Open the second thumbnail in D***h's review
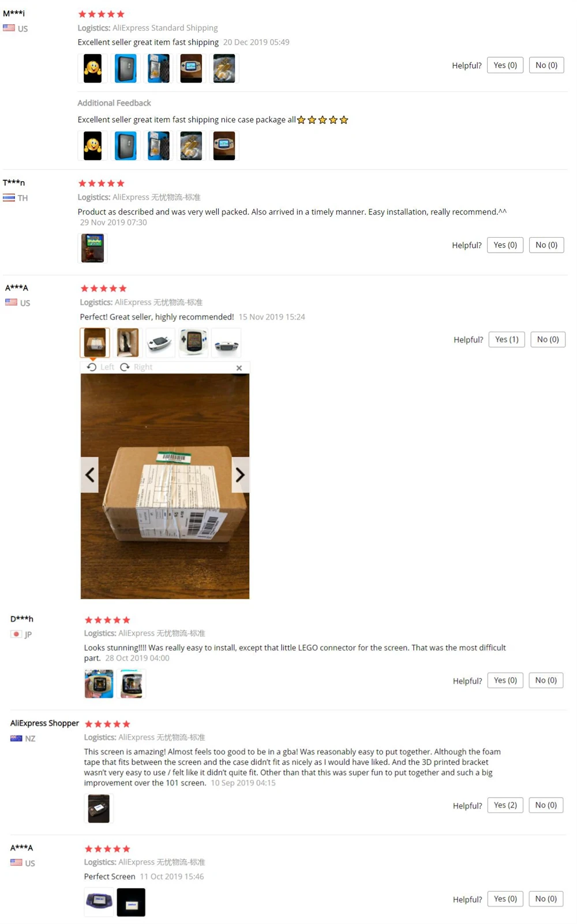This screenshot has height=924, width=577. click(x=132, y=683)
